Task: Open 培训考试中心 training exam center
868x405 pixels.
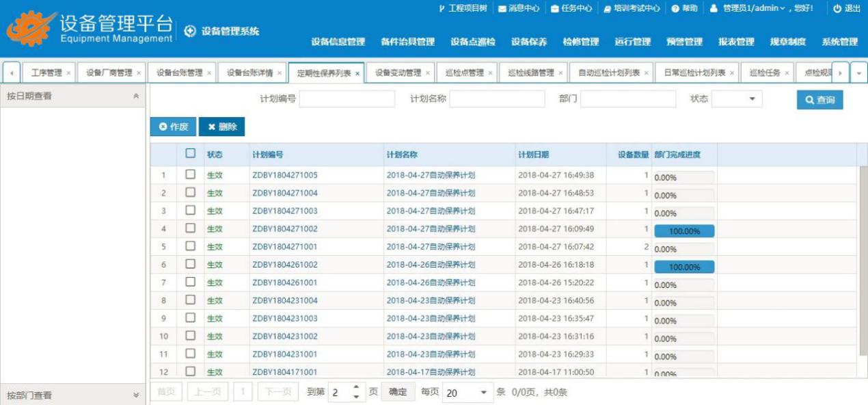Action: point(607,9)
